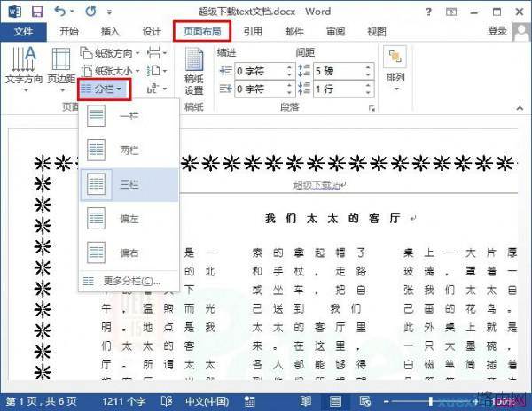
Task: Open the 邮件 tab
Action: [x=294, y=32]
